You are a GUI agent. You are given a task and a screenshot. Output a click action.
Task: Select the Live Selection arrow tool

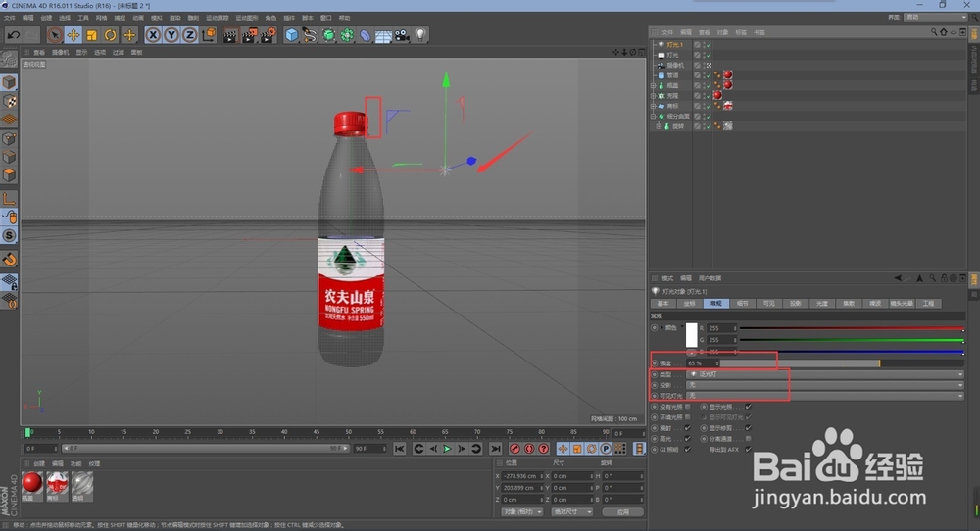[x=54, y=35]
